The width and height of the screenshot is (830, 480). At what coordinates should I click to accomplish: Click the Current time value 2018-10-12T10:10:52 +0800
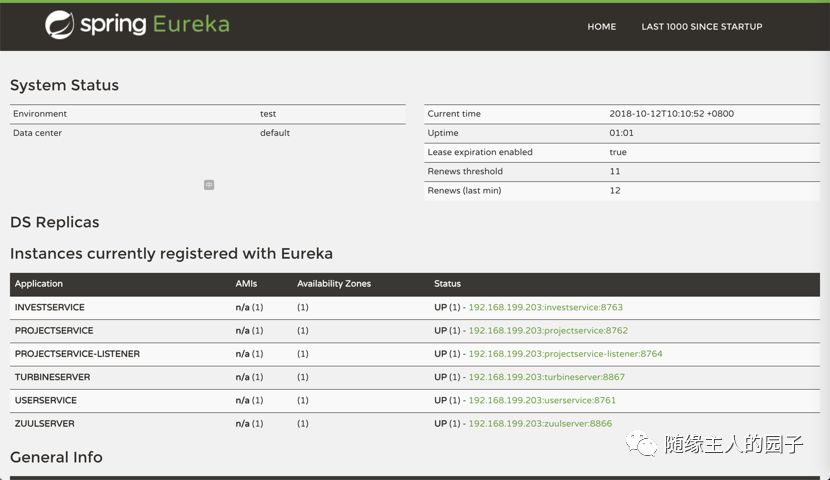click(x=671, y=114)
